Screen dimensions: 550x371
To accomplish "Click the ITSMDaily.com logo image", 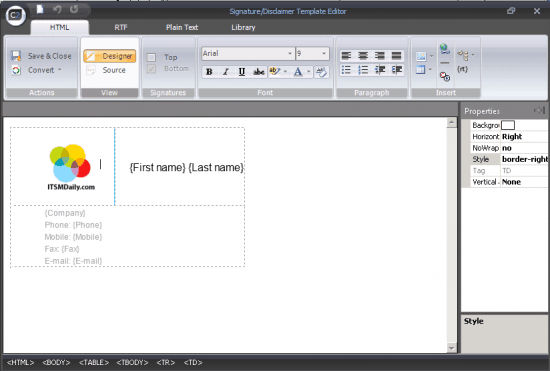I will [x=71, y=167].
